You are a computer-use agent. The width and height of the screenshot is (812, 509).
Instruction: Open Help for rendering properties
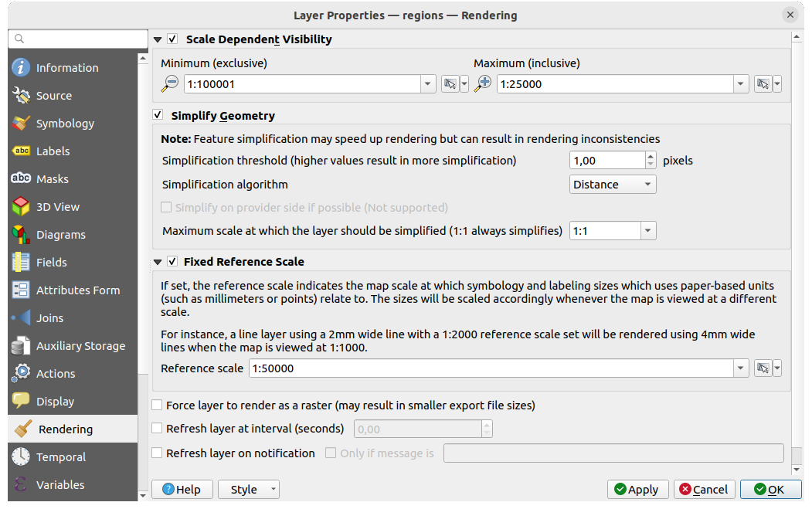click(182, 489)
